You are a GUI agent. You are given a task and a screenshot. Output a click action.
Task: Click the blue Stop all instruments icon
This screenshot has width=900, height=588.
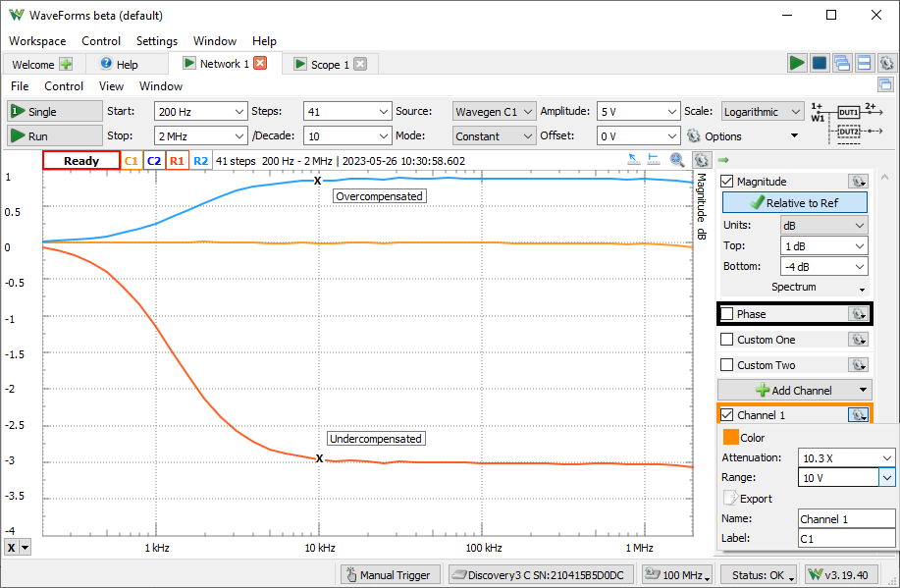tap(820, 64)
